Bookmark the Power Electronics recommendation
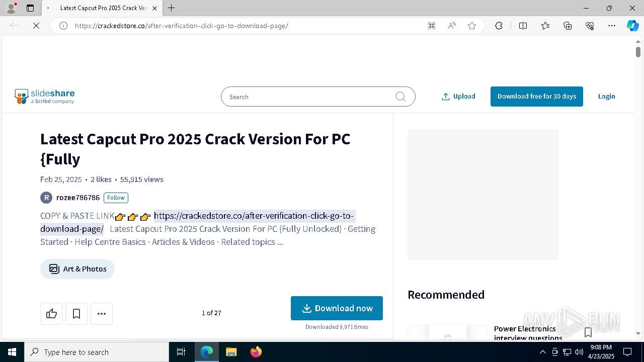Screen dimensions: 644x362 tap(588, 332)
